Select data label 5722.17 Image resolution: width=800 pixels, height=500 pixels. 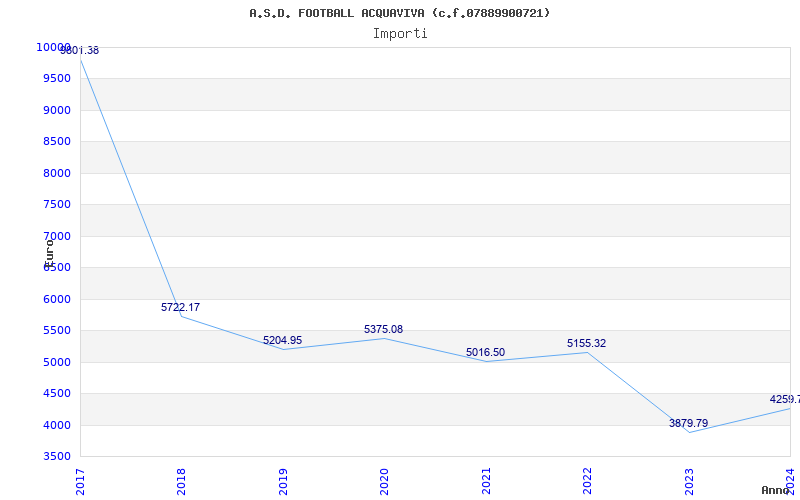tap(181, 308)
